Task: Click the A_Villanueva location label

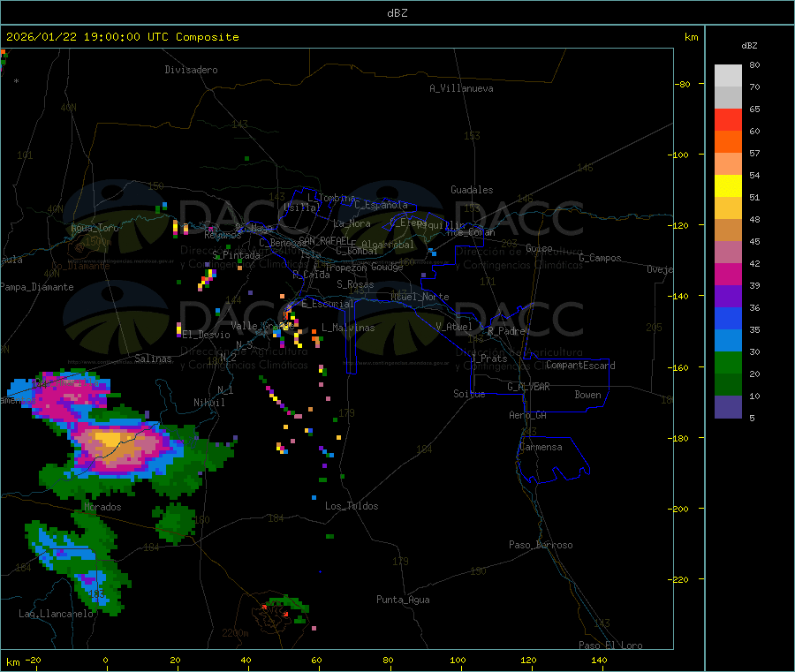Action: click(461, 88)
